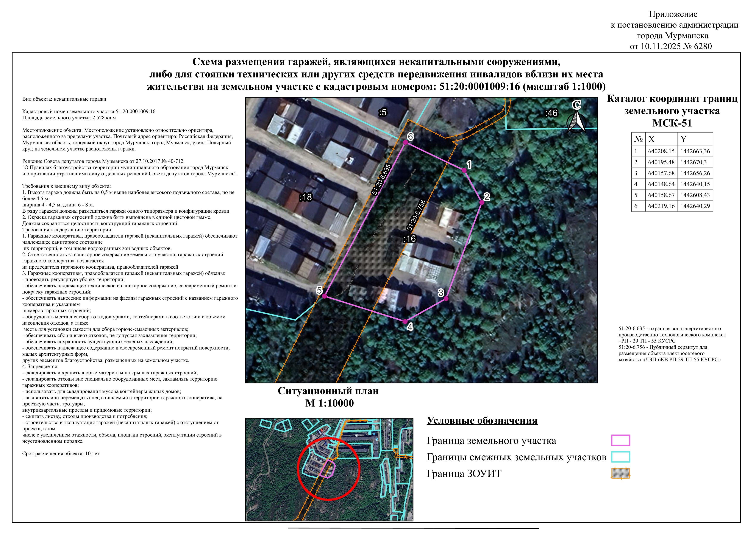The width and height of the screenshot is (756, 534).
Task: Click zone label 51:20-6.756 on map
Action: [417, 215]
